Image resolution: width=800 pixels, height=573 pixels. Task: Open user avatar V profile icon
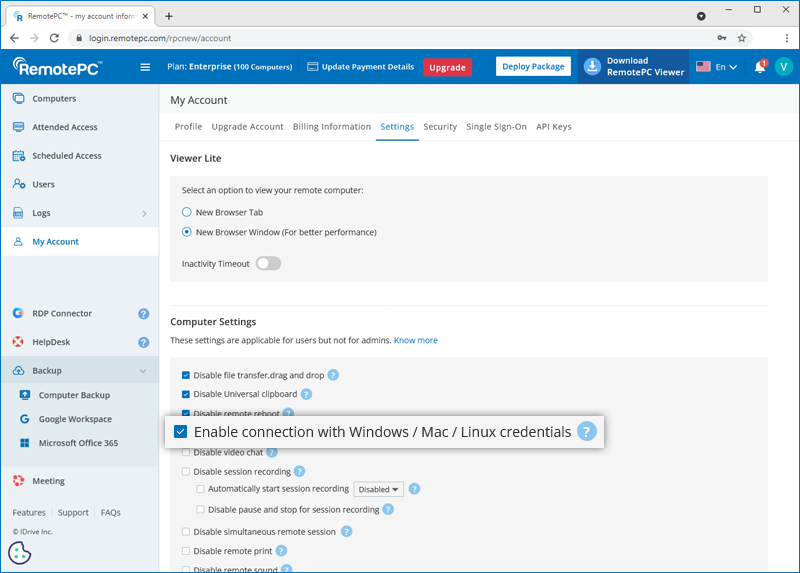tap(783, 67)
